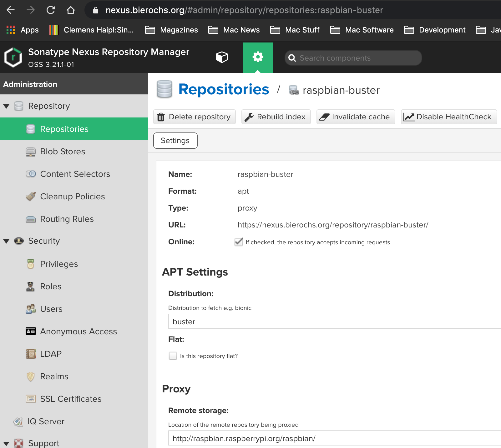Open Blob Stores

click(x=63, y=152)
